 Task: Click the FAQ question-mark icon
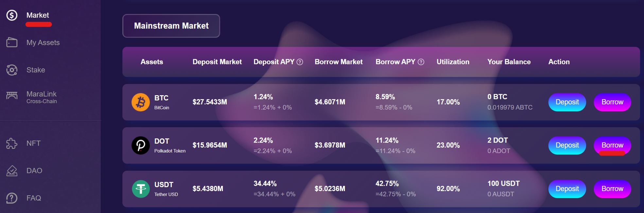(12, 198)
